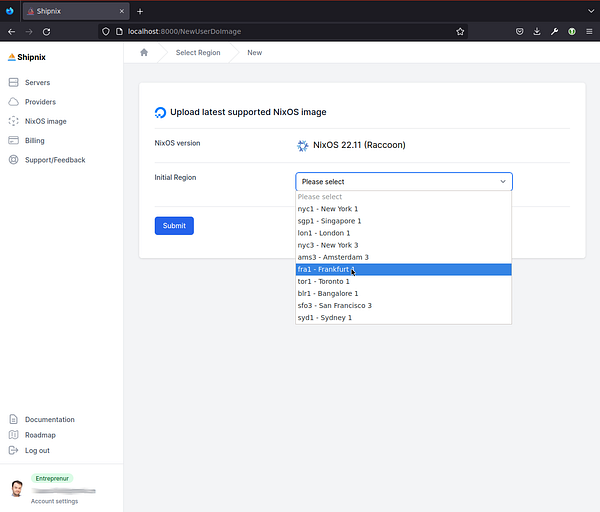
Task: Click the Log out link
Action: tap(37, 450)
